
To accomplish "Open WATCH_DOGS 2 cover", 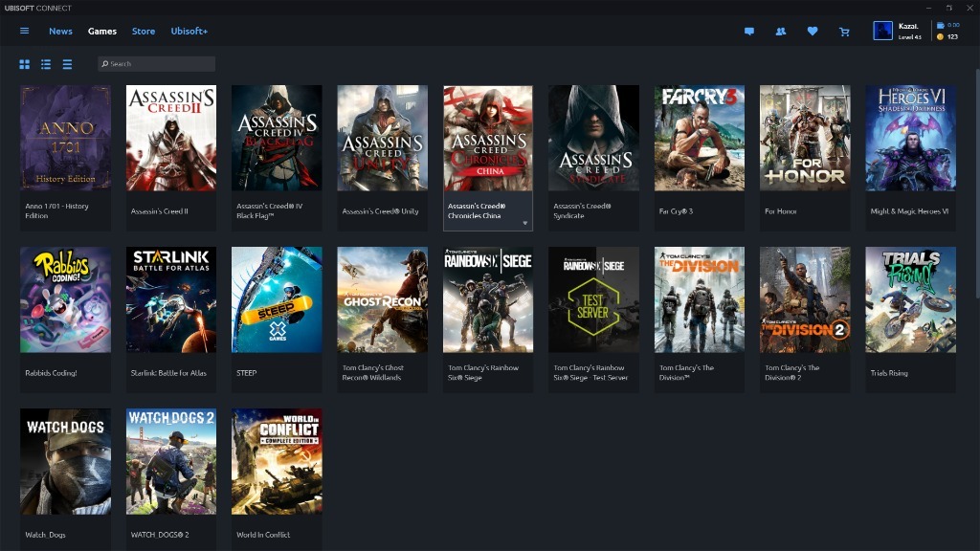I will [171, 462].
